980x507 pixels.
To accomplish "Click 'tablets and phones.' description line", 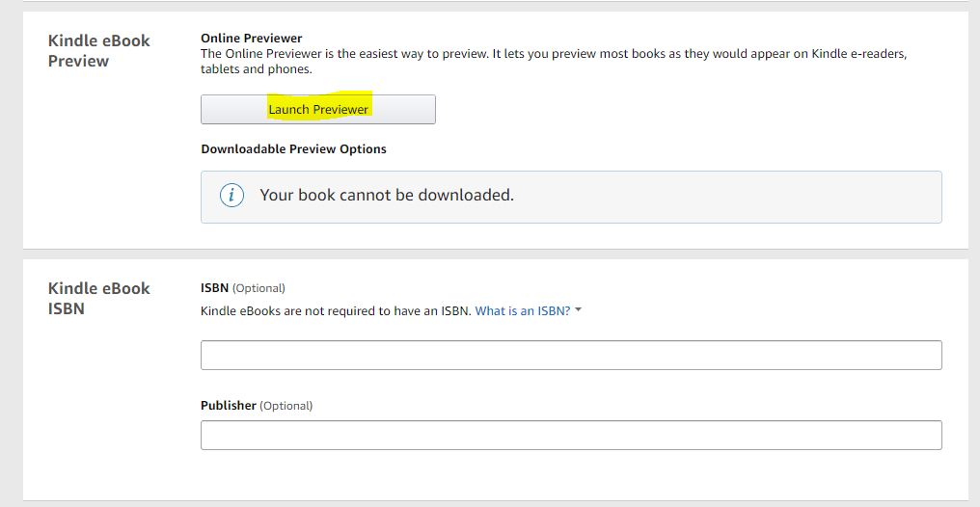I will [x=256, y=69].
